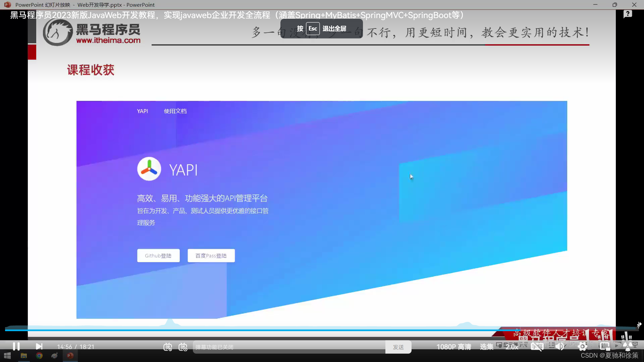Toggle the danmaku display icon

(168, 347)
